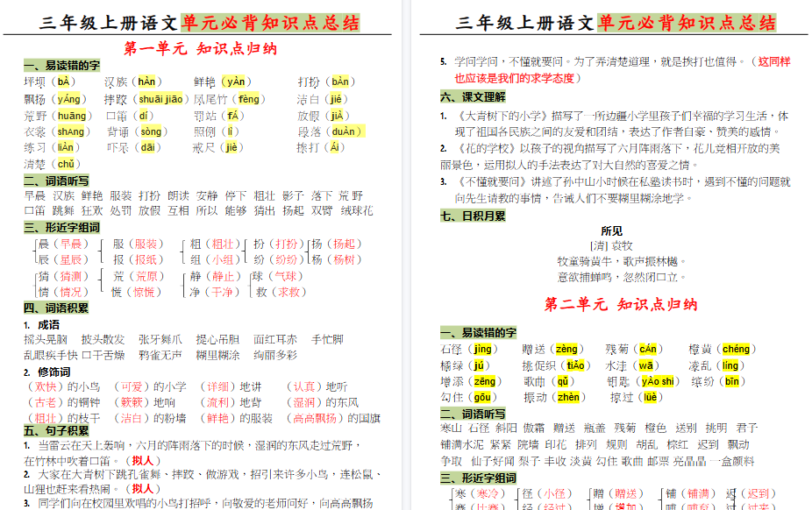Click the idiom "摇头晃脑"
Viewport: 812px width, 510px height.
[46, 339]
